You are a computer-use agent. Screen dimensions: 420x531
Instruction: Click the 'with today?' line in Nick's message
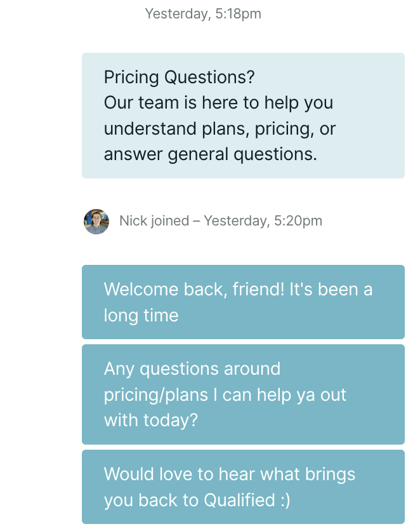151,420
